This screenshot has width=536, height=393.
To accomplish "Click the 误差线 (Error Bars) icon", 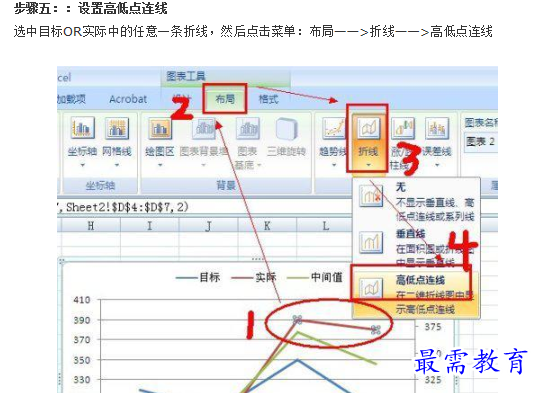I will click(x=437, y=128).
